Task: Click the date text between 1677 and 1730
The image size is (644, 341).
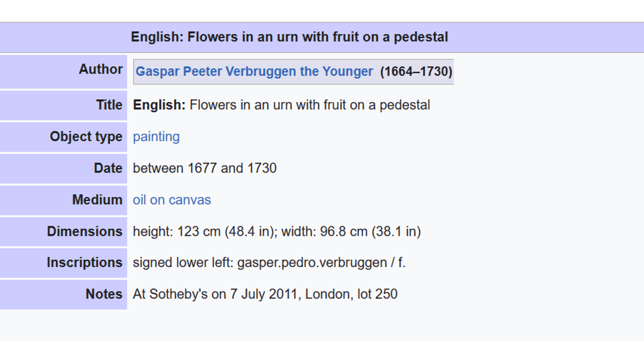Action: 205,168
